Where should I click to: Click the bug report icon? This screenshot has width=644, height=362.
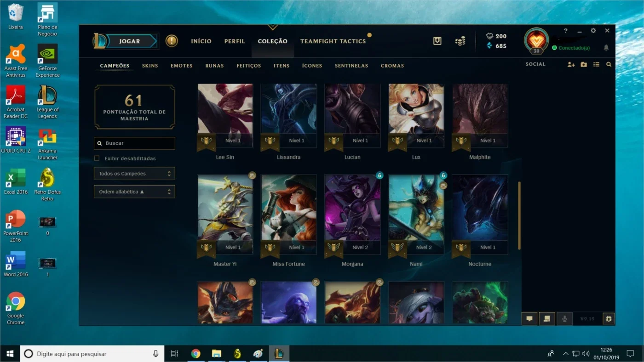pos(609,318)
